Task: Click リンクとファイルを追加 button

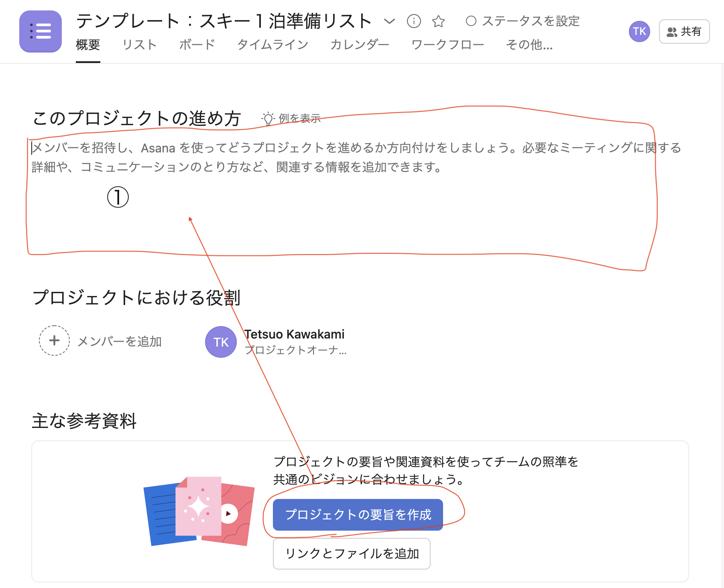Action: coord(352,554)
